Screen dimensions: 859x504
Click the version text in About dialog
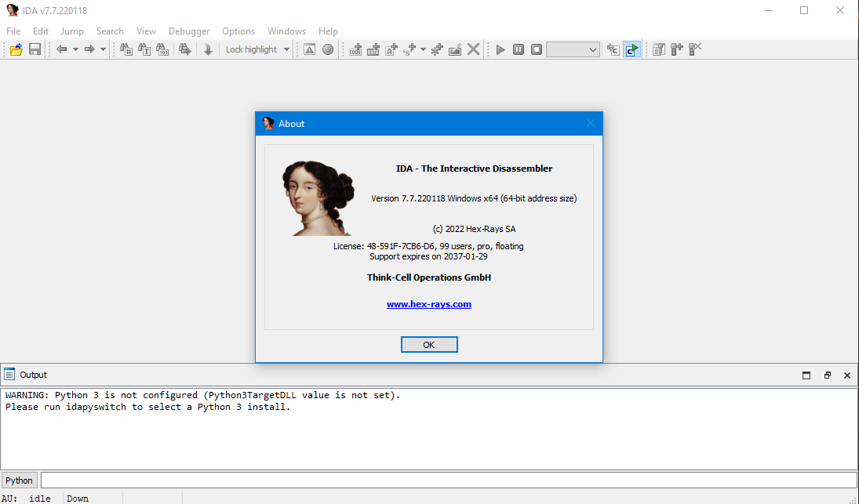click(x=474, y=198)
